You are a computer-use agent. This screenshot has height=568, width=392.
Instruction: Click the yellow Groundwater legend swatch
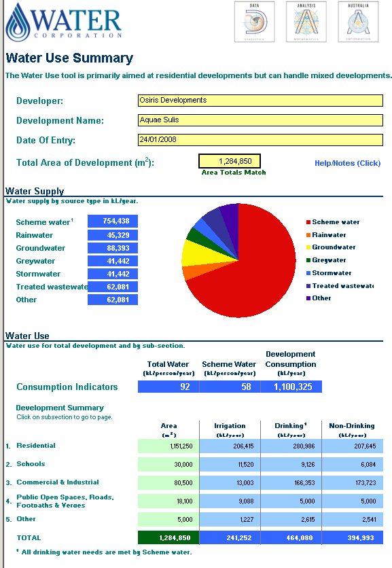click(x=308, y=247)
